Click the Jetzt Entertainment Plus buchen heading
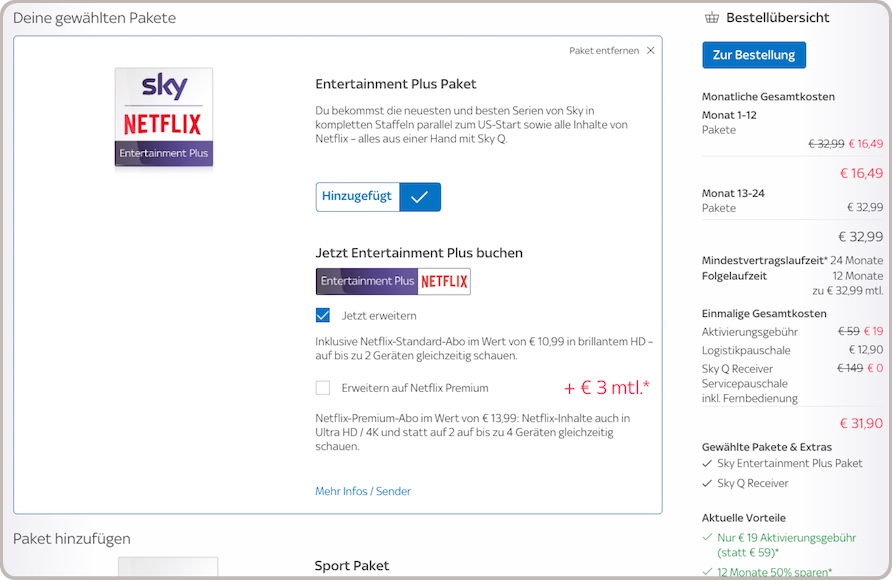Image resolution: width=892 pixels, height=580 pixels. (x=419, y=253)
